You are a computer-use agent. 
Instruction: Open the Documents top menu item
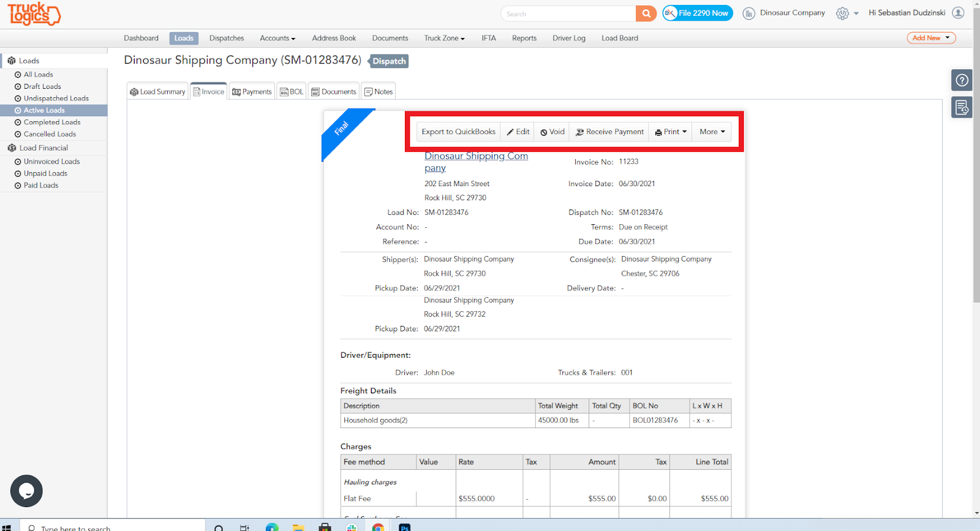pyautogui.click(x=390, y=38)
